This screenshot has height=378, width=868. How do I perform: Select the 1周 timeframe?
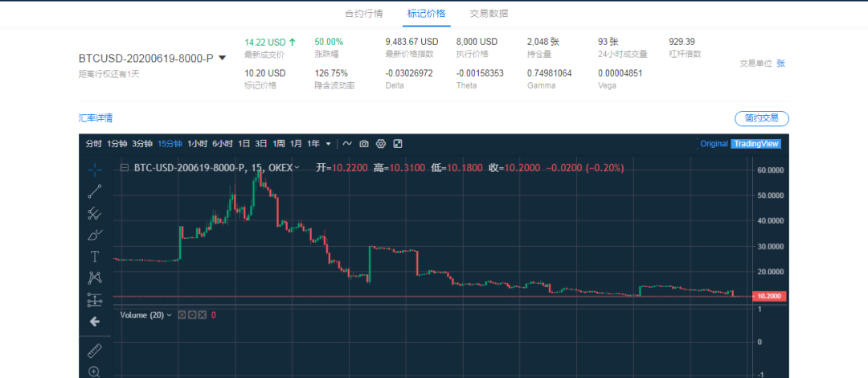pyautogui.click(x=279, y=143)
